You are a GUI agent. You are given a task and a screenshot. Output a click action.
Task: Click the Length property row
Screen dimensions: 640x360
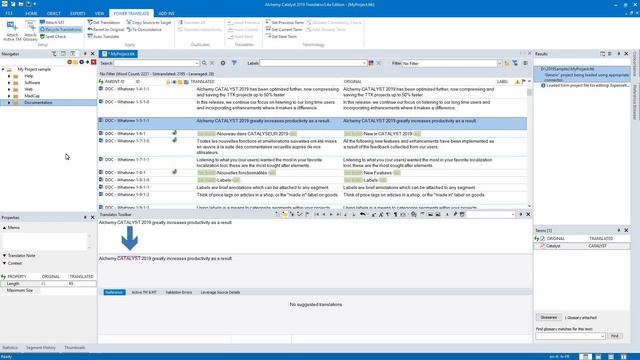[48, 283]
